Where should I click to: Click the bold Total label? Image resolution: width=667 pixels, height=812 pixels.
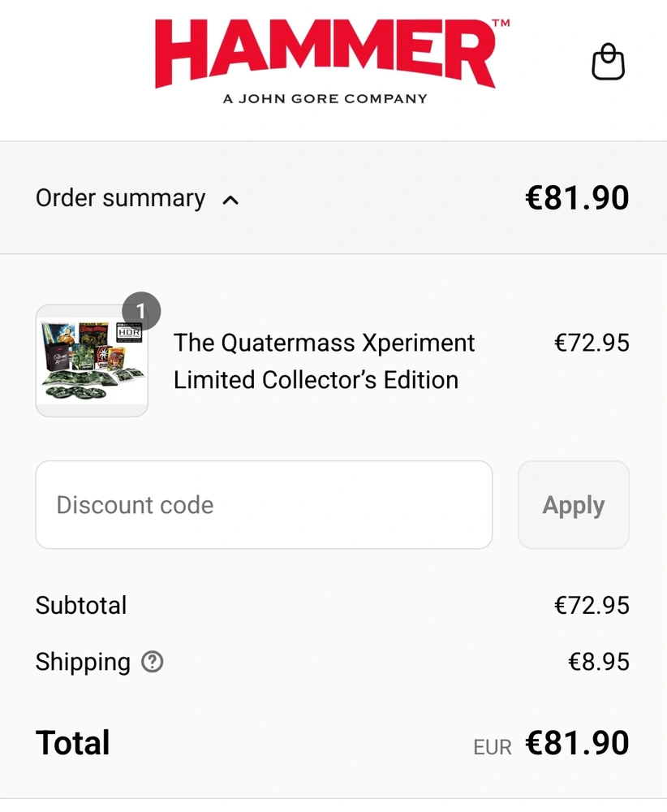(73, 744)
